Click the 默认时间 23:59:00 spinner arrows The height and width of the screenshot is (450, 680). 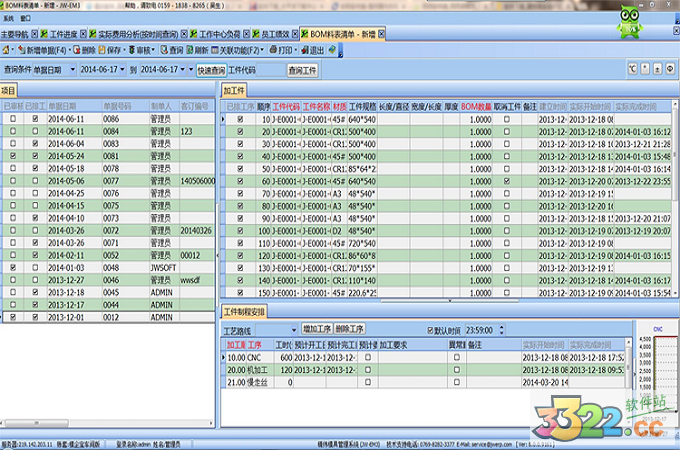(x=501, y=330)
